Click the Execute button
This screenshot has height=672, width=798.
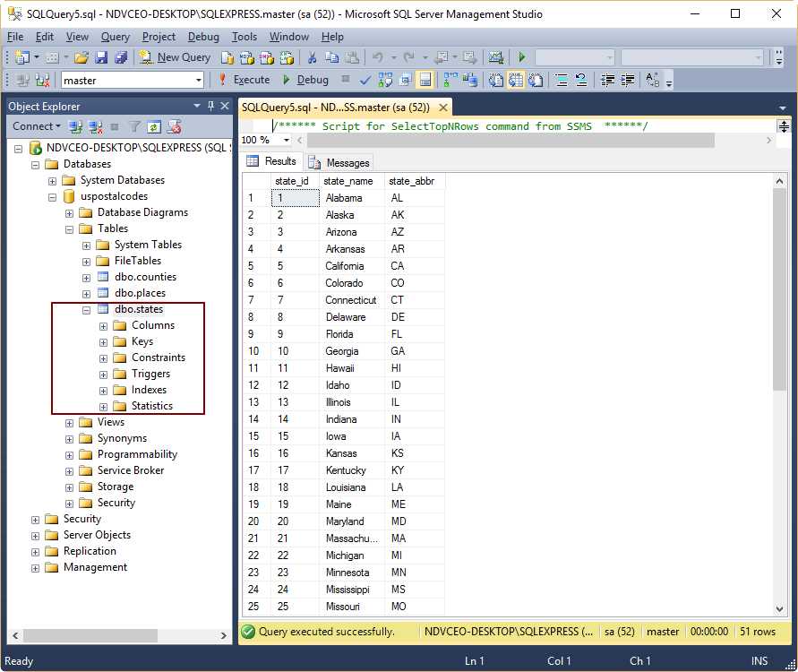pyautogui.click(x=245, y=80)
